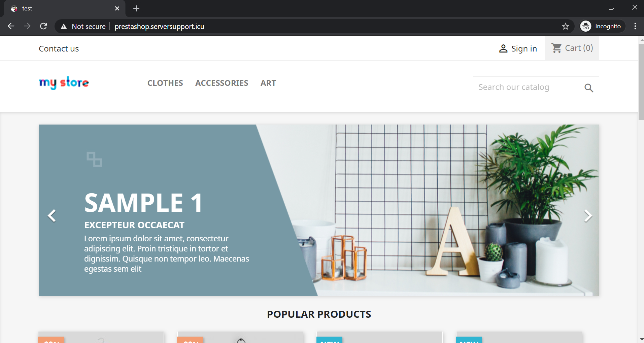Reload the page
Screen dimensions: 644x343
[43, 26]
